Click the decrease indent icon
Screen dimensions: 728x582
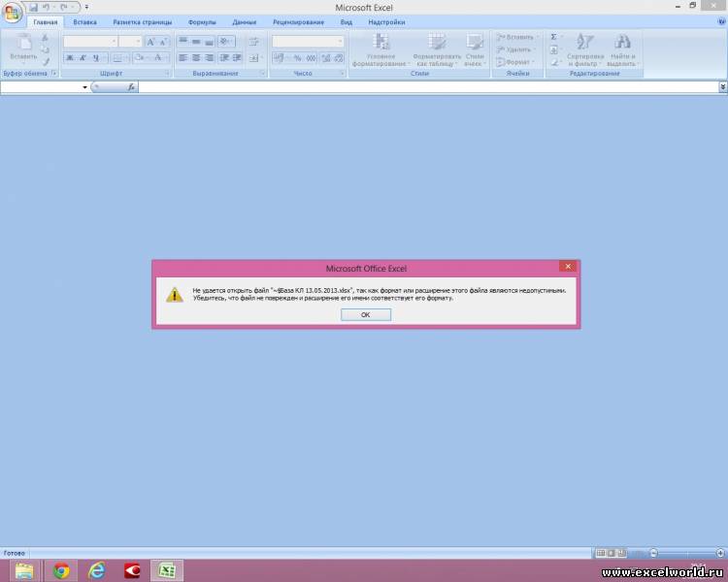tap(224, 57)
